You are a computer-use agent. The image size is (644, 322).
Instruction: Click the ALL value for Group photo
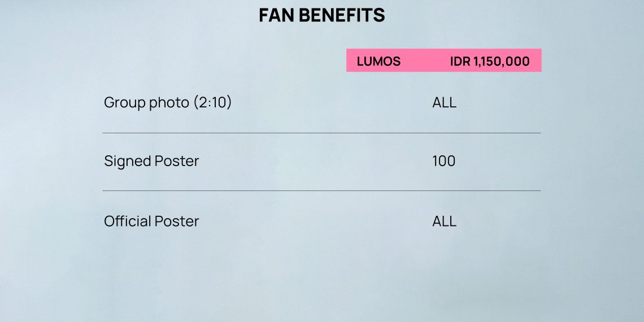coord(445,102)
